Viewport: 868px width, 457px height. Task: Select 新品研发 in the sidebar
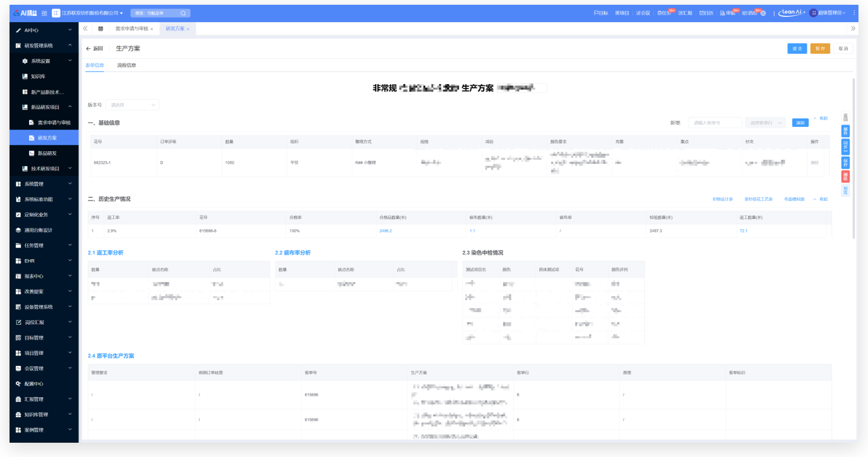point(47,153)
